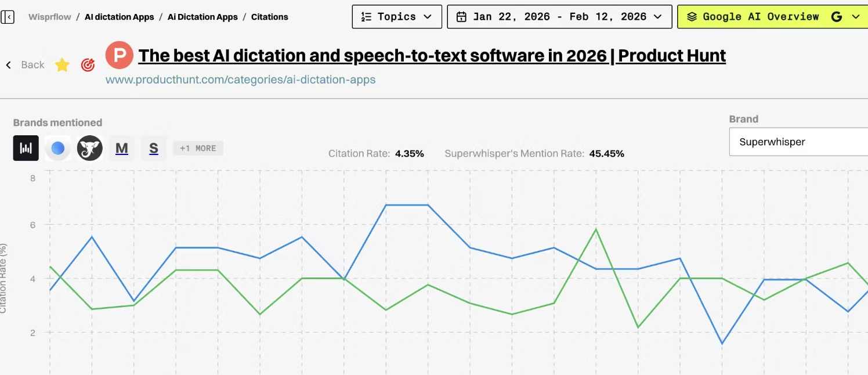Click the red target icon beside the star
868x375 pixels.
coord(88,65)
